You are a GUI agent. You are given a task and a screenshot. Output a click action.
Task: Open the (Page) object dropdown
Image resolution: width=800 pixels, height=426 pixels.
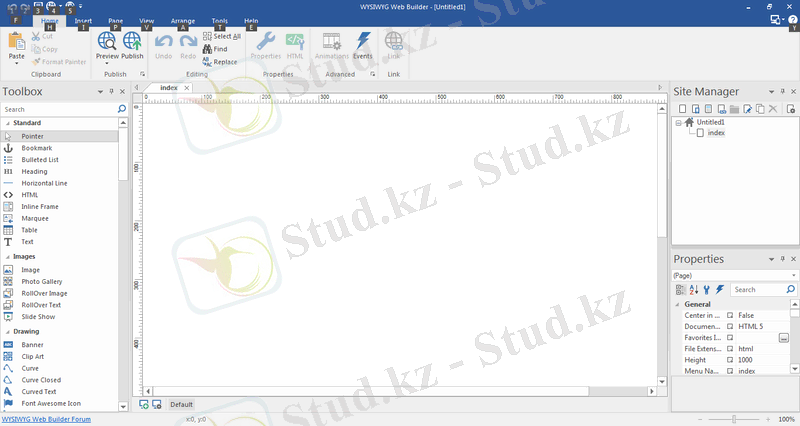click(x=793, y=275)
